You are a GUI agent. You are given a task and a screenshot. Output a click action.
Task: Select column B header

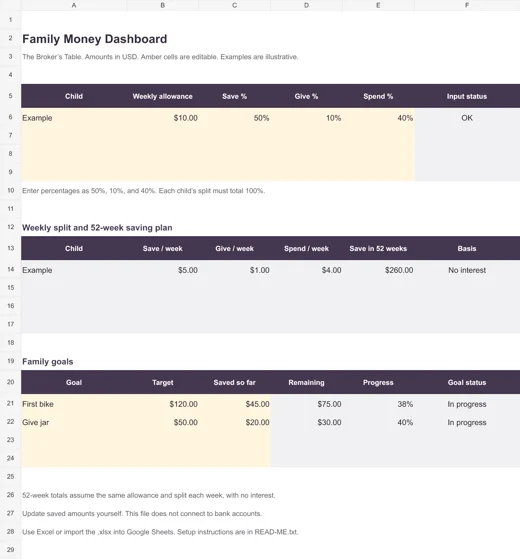coord(163,5)
